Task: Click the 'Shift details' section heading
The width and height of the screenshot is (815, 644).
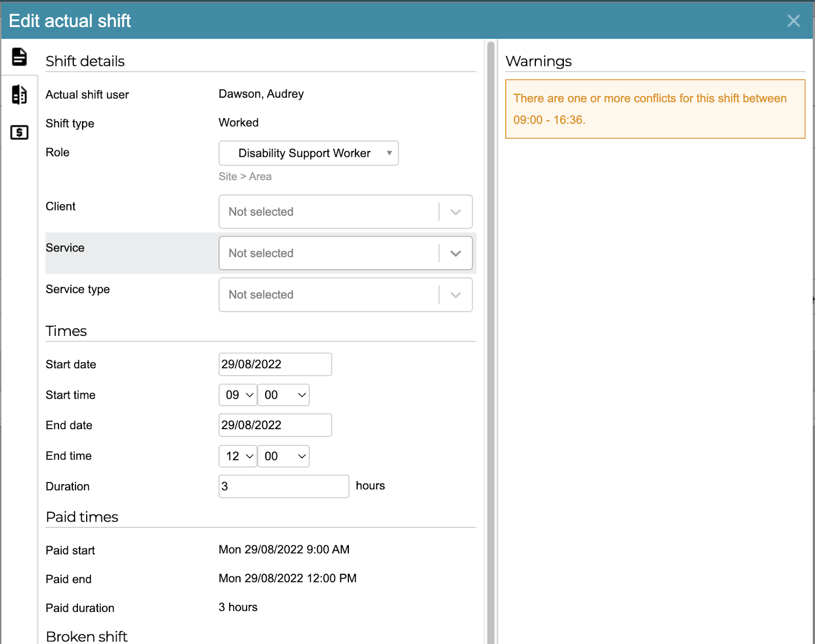Action: tap(85, 61)
